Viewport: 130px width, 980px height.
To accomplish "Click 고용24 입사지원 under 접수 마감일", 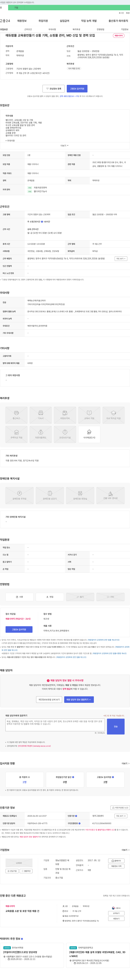I will 19,630.
